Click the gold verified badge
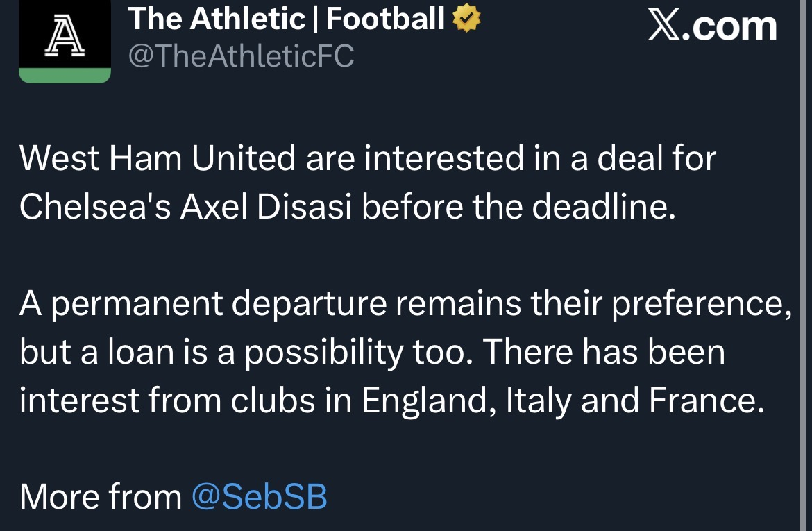812x531 pixels. [466, 20]
